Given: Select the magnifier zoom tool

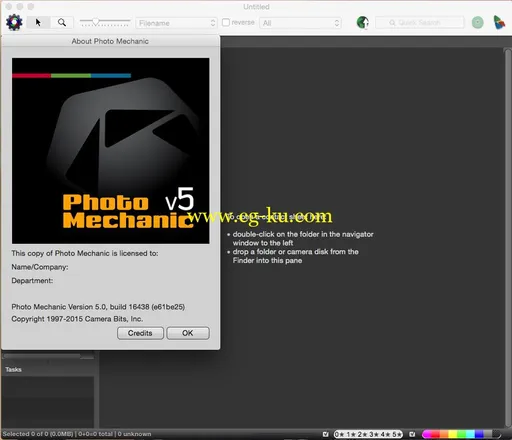Looking at the screenshot, I should 62,23.
